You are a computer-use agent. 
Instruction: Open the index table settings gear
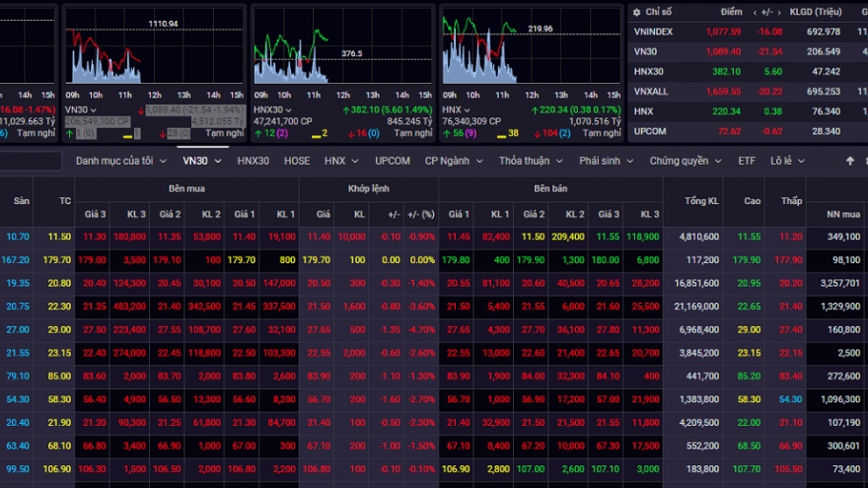[x=636, y=13]
